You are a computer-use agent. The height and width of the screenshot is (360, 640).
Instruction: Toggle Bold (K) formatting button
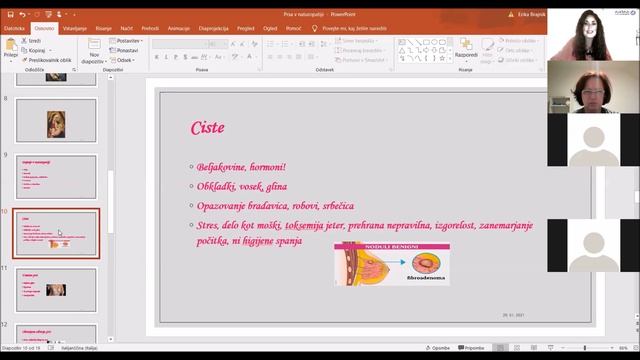pyautogui.click(x=156, y=57)
